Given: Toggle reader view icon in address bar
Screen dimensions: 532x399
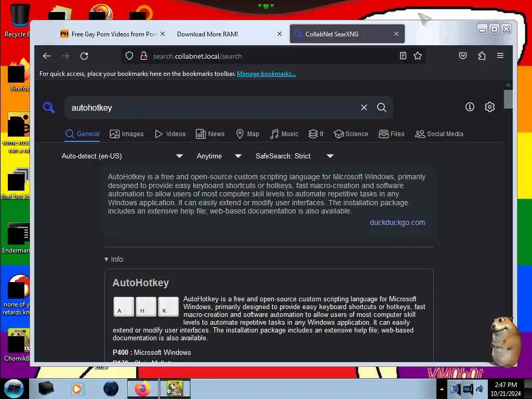Looking at the screenshot, I should (x=403, y=56).
